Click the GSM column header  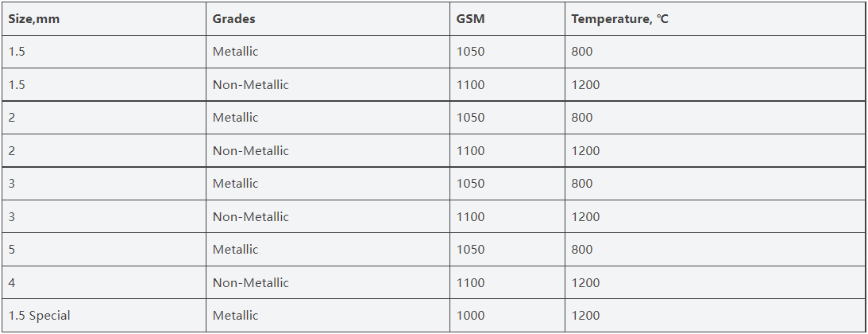[x=507, y=19]
